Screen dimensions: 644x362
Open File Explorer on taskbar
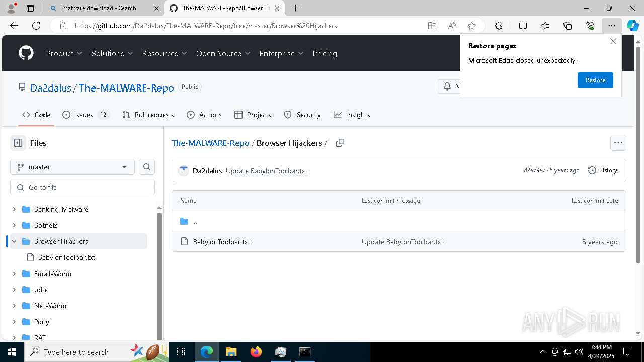pos(231,352)
